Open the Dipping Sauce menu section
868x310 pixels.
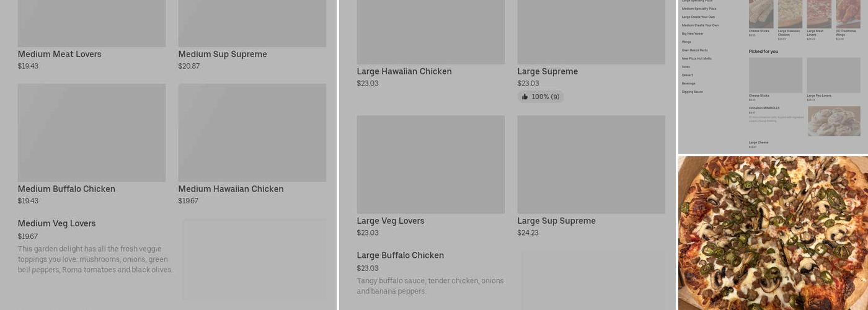pos(692,92)
